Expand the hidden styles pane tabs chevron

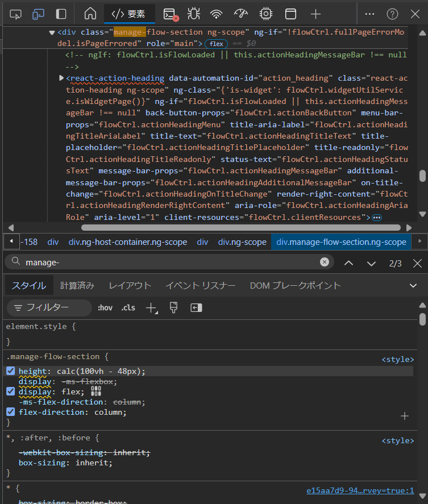pos(413,285)
